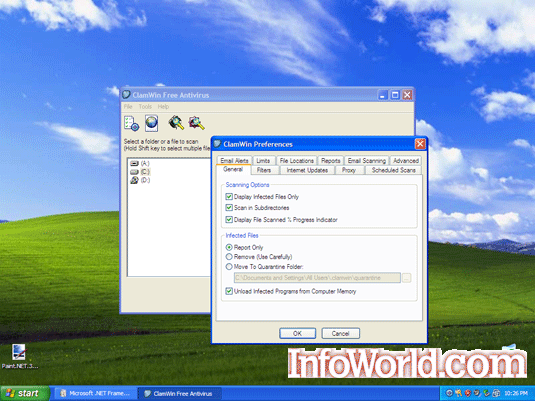Click the second magnifier scan toolbar icon
The image size is (535, 401).
(197, 123)
